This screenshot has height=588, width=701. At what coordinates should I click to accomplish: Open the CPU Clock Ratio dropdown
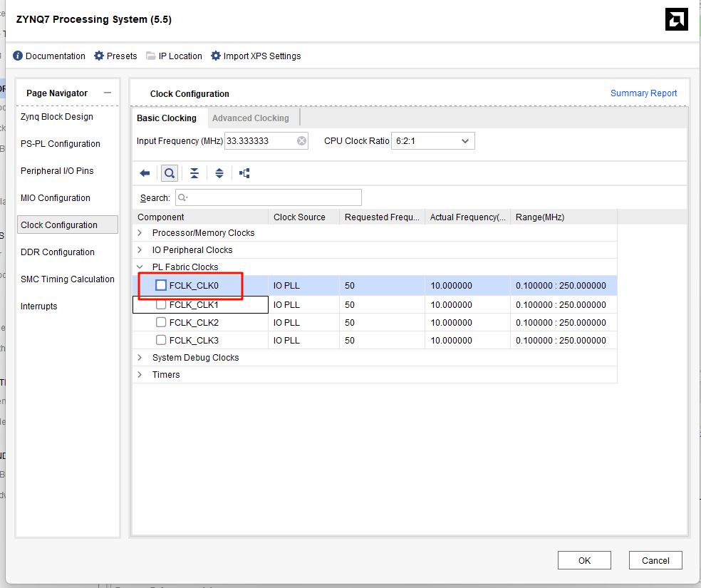[432, 141]
